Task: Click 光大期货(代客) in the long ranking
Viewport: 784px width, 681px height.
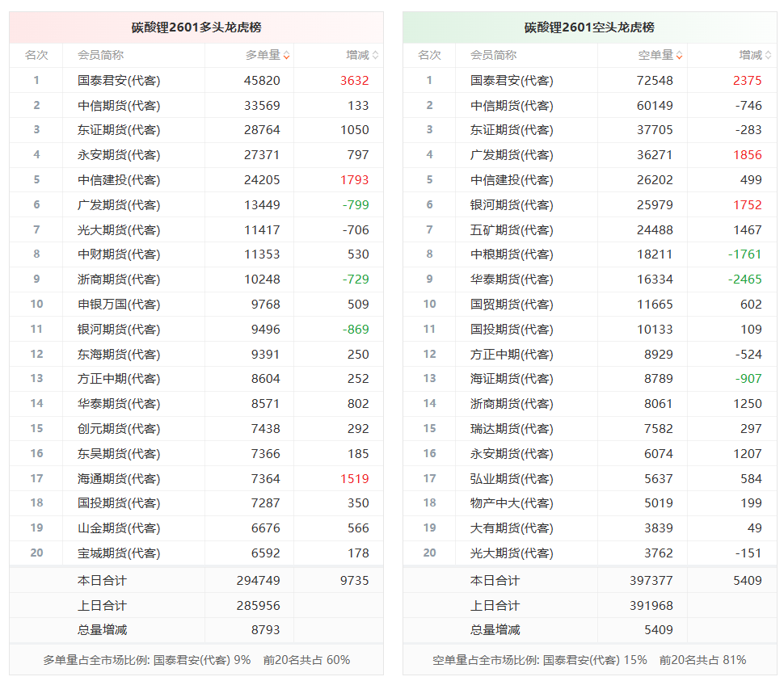Action: 119,230
